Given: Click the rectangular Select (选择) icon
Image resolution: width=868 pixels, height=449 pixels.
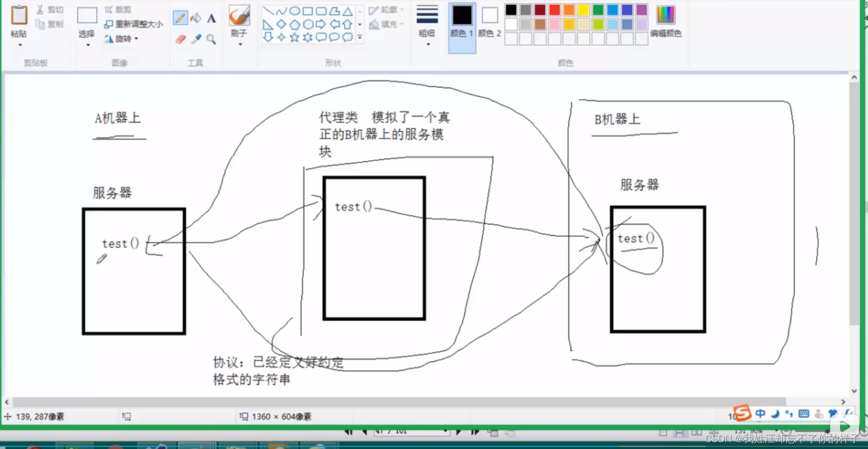Looking at the screenshot, I should [87, 15].
